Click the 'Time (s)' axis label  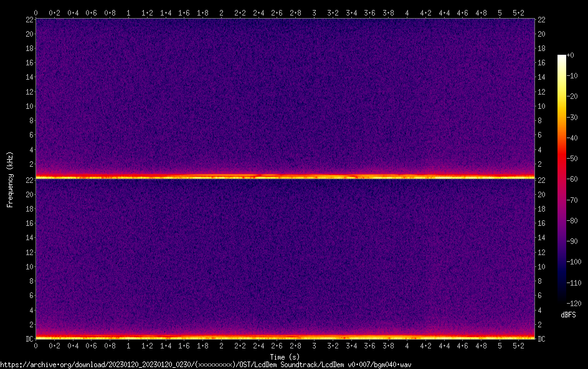285,357
